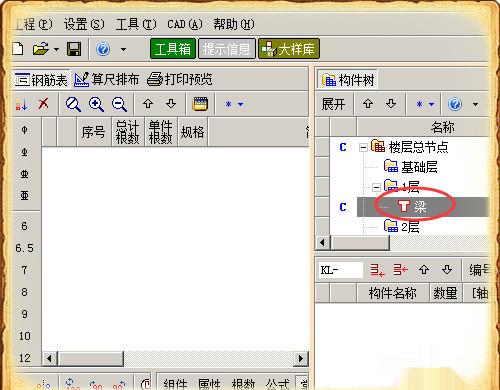500x390 pixels.
Task: Collapse the 1层 tree node
Action: click(376, 187)
